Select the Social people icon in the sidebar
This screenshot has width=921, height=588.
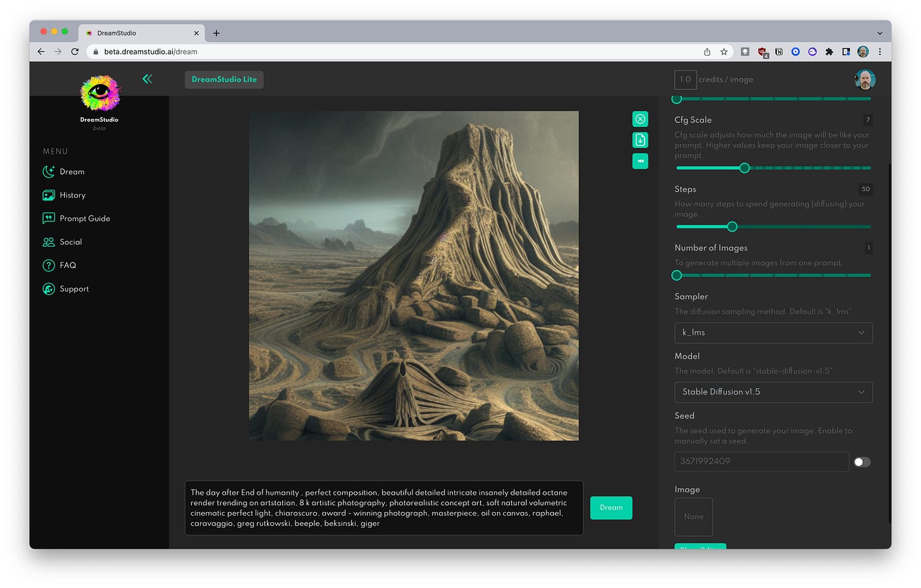pyautogui.click(x=49, y=242)
